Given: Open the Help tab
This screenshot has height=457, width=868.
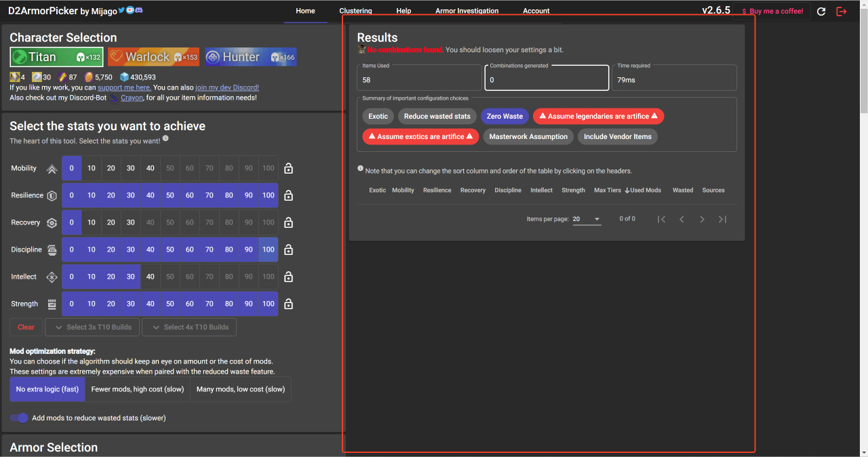Looking at the screenshot, I should coord(403,12).
